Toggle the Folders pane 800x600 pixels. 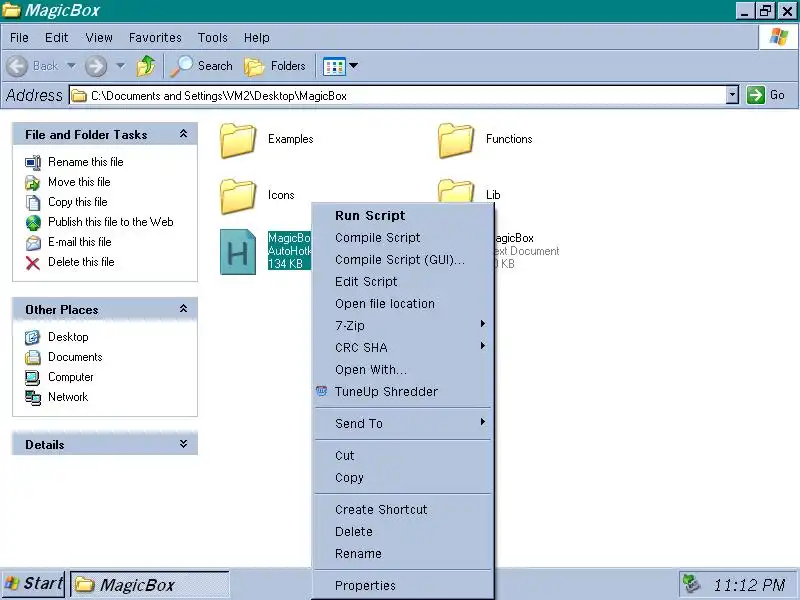tap(275, 66)
